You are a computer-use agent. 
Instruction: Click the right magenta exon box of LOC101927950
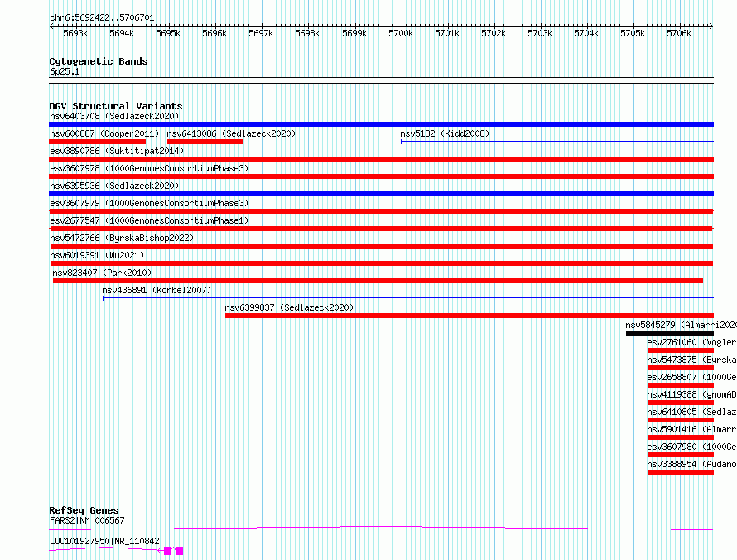[x=180, y=551]
